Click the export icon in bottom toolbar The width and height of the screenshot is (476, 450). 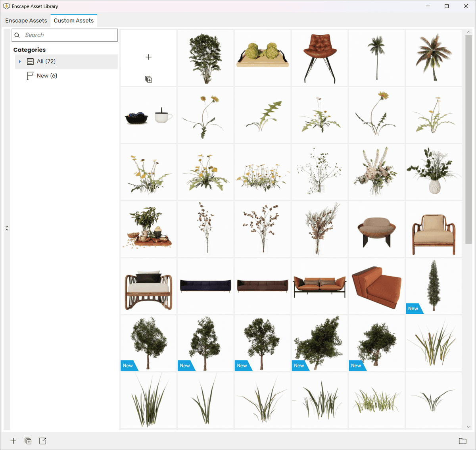click(43, 441)
